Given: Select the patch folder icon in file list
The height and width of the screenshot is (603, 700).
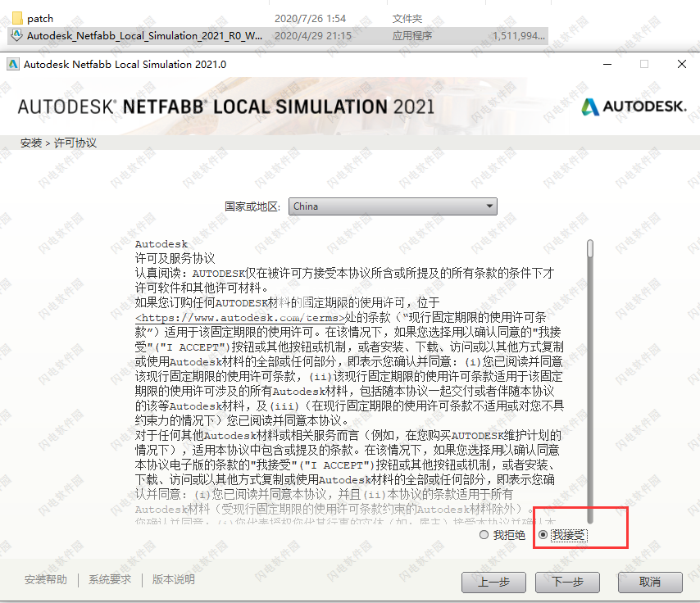Looking at the screenshot, I should click(17, 18).
